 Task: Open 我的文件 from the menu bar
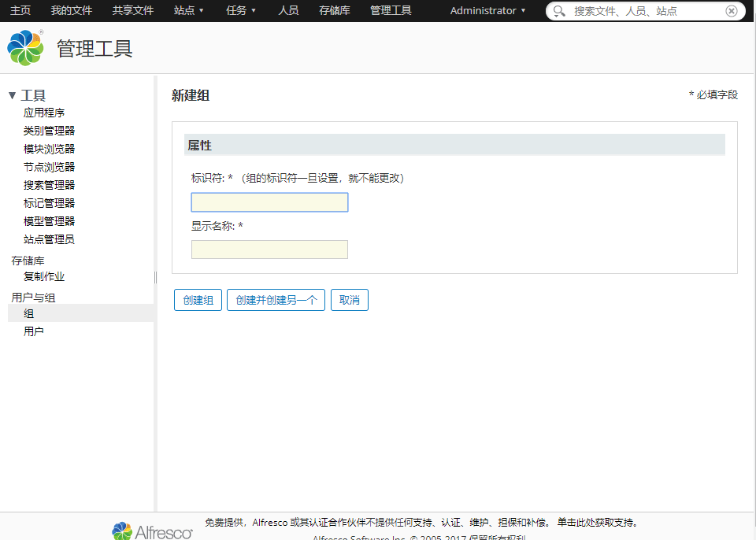tap(72, 11)
